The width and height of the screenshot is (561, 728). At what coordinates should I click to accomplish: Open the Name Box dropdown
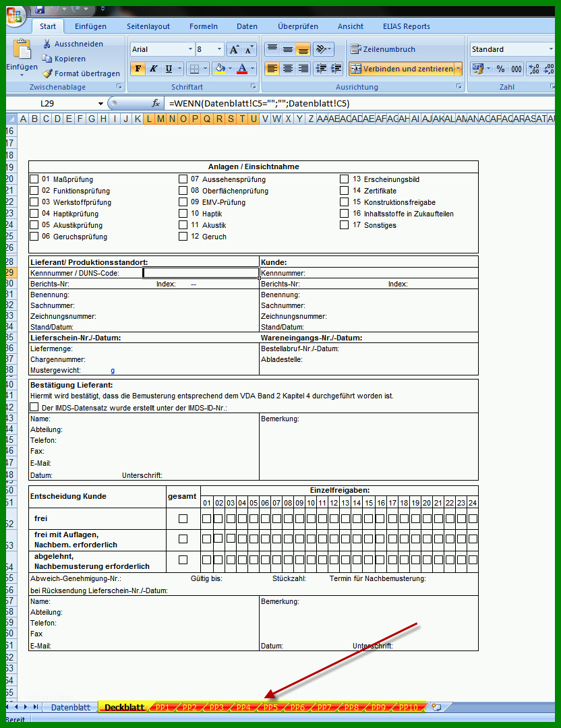point(100,104)
